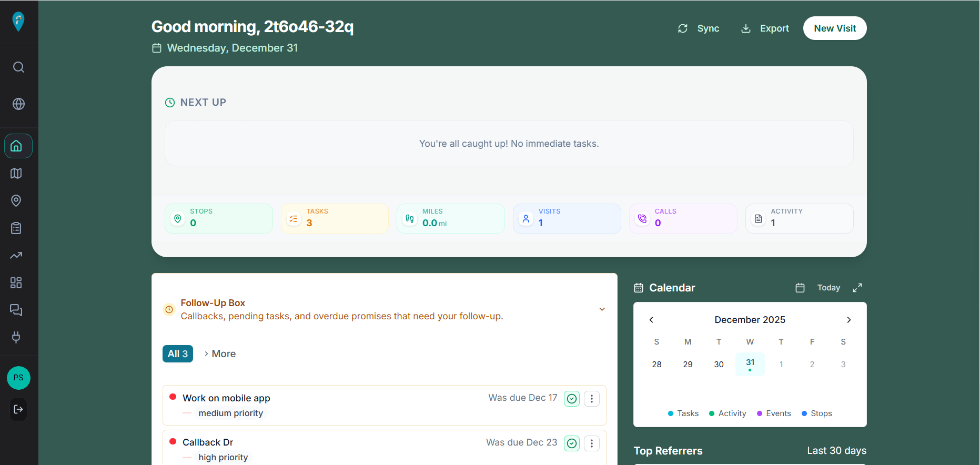The image size is (980, 465).
Task: Mark 'Work on mobile app' complete
Action: 571,399
